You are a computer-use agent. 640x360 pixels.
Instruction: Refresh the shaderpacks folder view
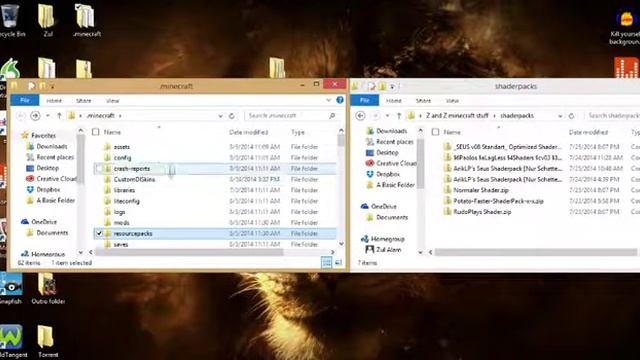[571, 116]
